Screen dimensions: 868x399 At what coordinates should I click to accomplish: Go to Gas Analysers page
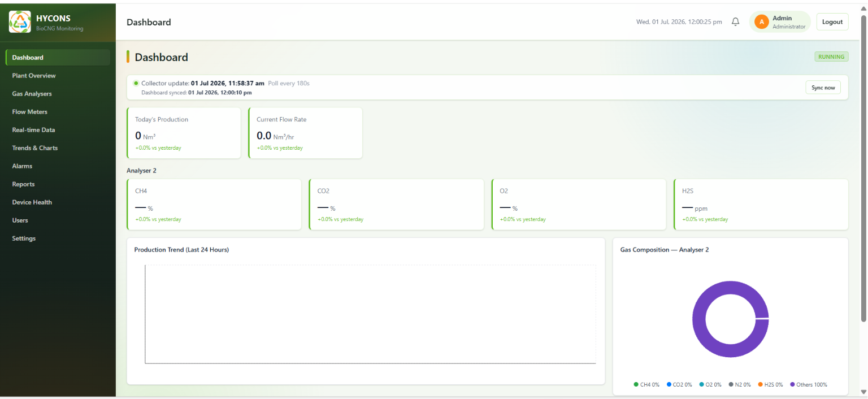pyautogui.click(x=58, y=94)
